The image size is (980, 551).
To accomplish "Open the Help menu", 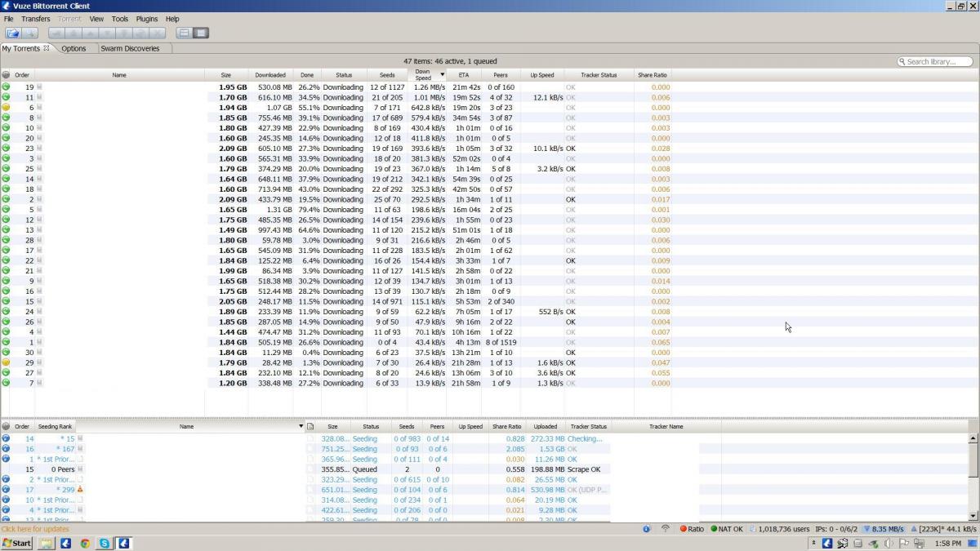I will click(x=172, y=19).
